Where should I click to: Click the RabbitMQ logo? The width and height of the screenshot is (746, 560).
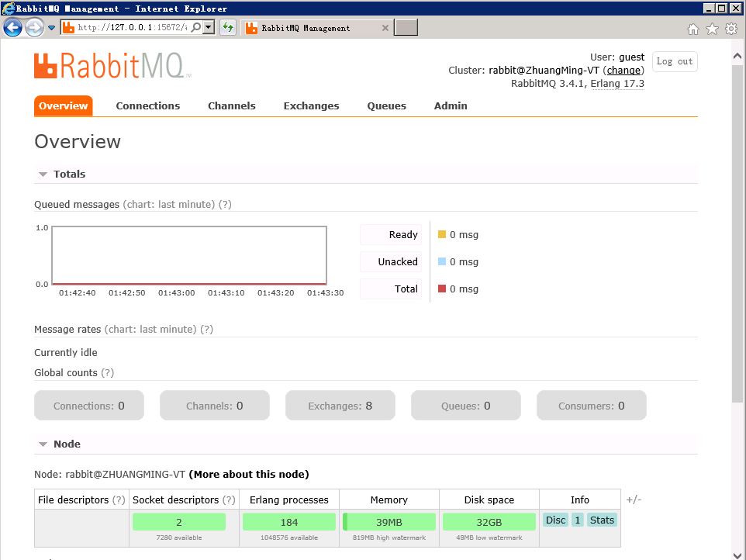coord(112,66)
